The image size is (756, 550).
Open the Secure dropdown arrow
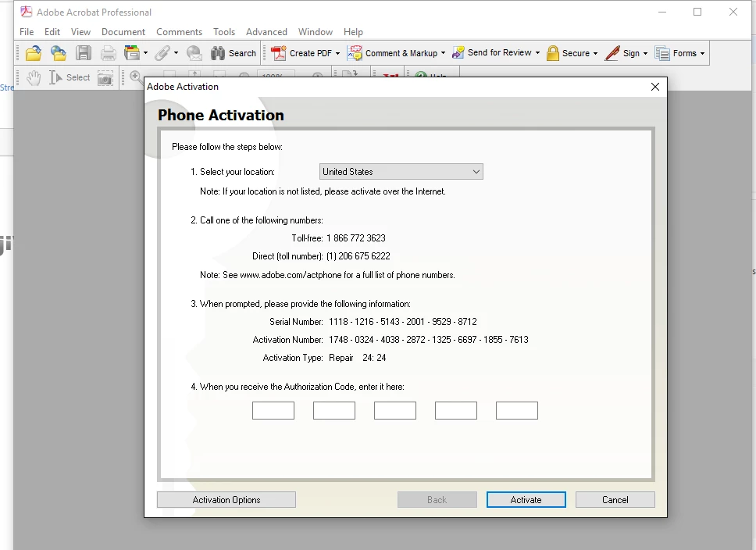coord(595,54)
